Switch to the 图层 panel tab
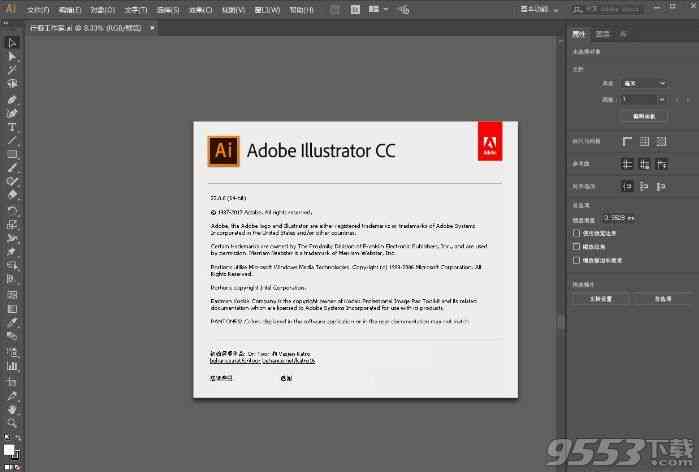This screenshot has width=699, height=472. tap(602, 34)
